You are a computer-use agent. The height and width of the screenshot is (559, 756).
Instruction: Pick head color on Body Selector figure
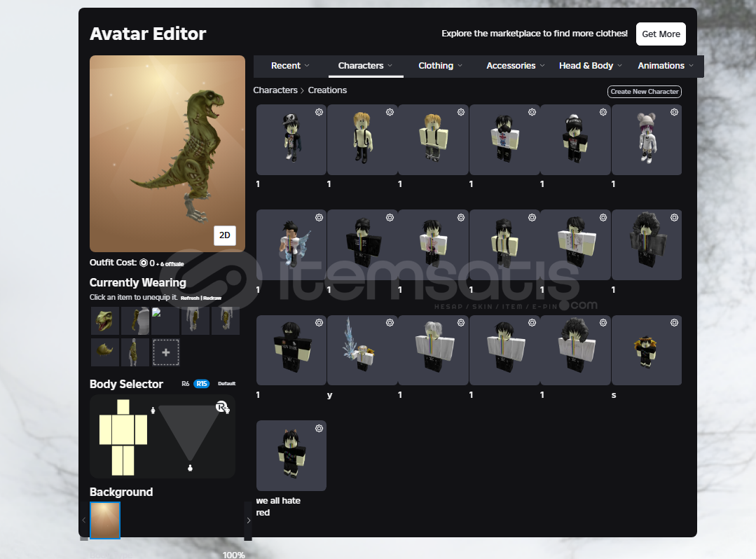[x=123, y=407]
